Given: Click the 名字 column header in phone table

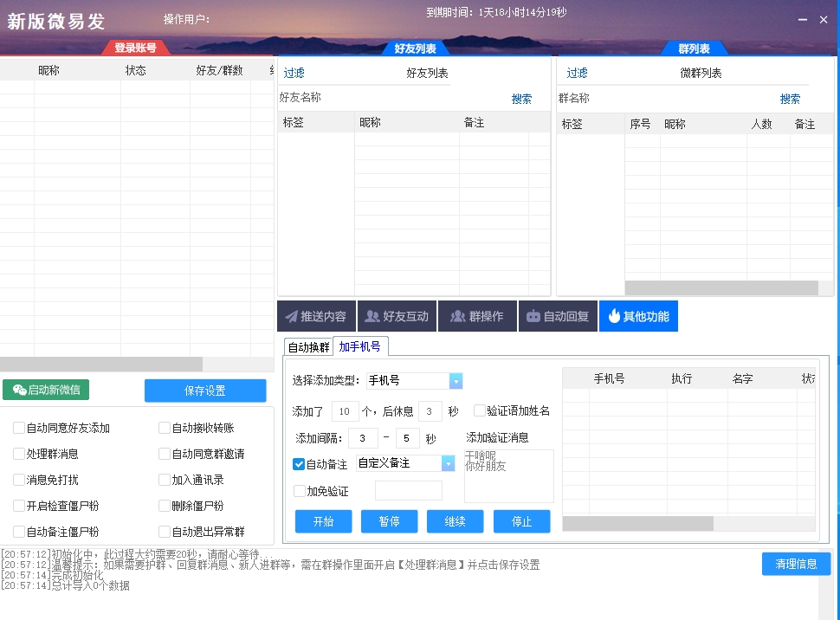Looking at the screenshot, I should coord(742,379).
